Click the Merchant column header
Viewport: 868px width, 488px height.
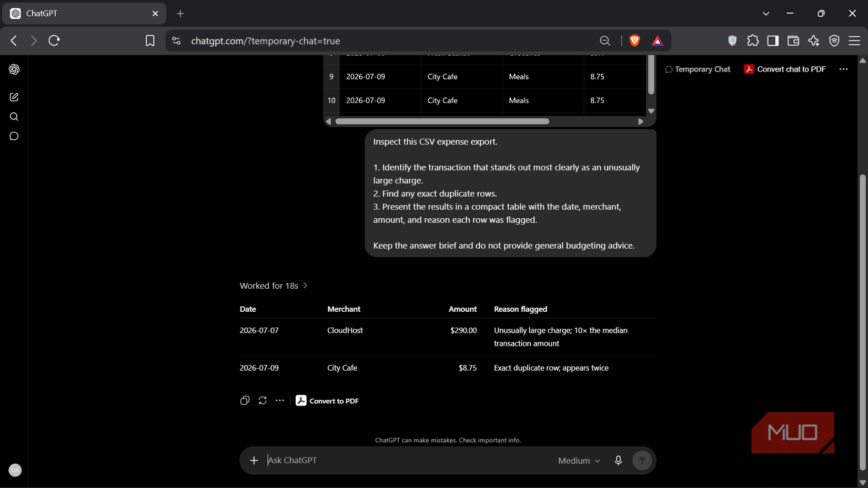click(344, 309)
